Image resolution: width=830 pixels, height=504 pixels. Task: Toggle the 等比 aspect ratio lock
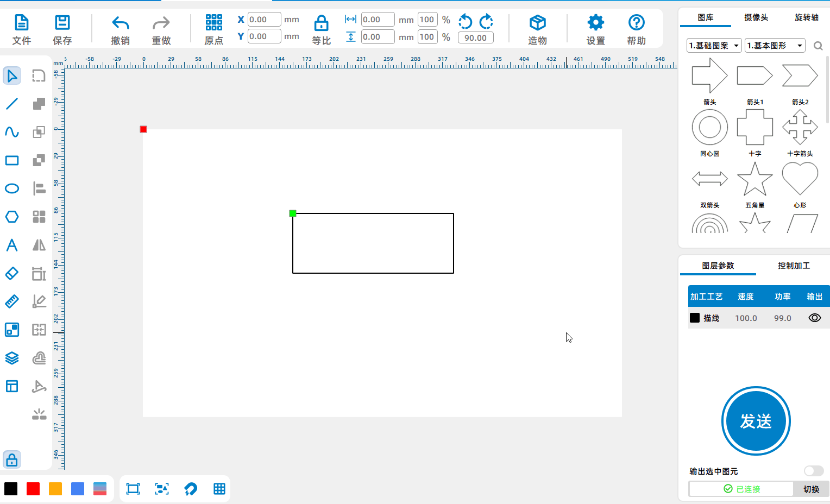click(321, 29)
